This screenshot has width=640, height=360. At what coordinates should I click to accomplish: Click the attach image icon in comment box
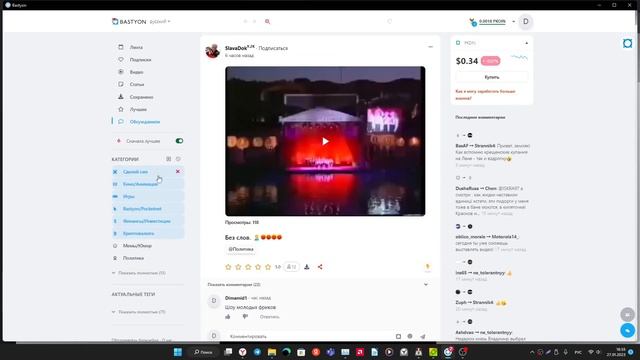tap(398, 336)
